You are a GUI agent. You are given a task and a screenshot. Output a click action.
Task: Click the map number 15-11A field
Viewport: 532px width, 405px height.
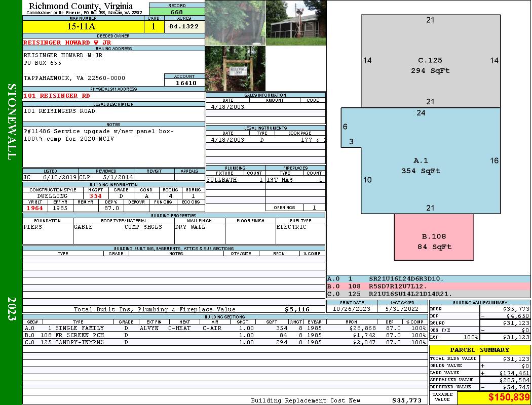pyautogui.click(x=83, y=27)
